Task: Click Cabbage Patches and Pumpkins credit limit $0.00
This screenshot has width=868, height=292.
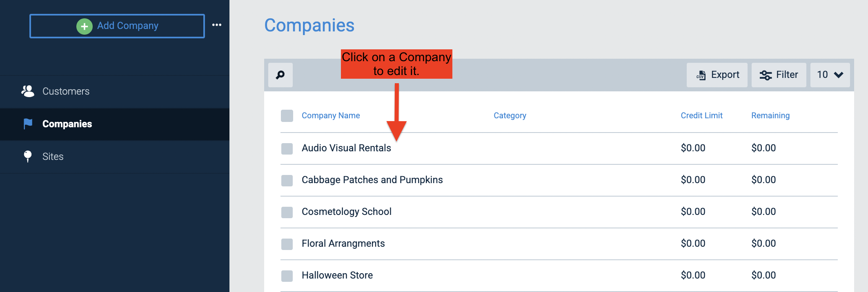Action: pyautogui.click(x=693, y=180)
